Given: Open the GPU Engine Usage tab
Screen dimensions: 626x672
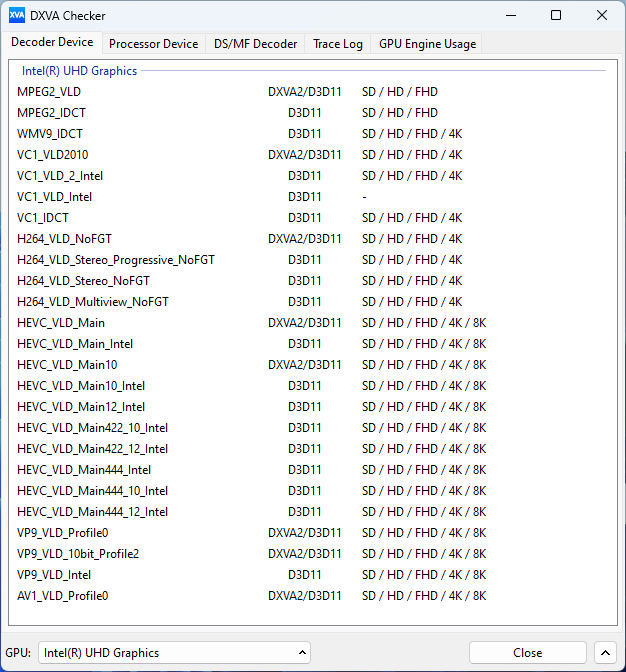Looking at the screenshot, I should coord(427,44).
